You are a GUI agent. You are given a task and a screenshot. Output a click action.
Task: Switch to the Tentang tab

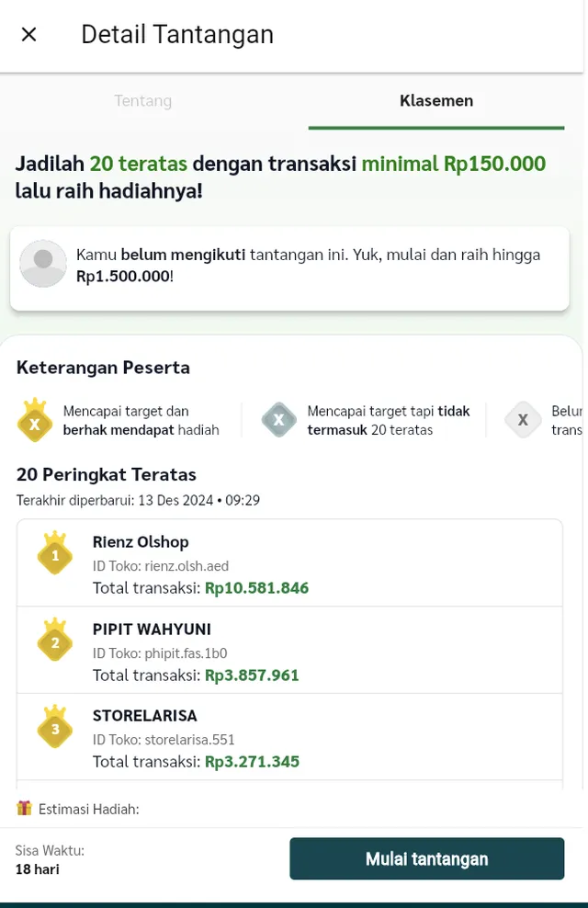coord(142,101)
